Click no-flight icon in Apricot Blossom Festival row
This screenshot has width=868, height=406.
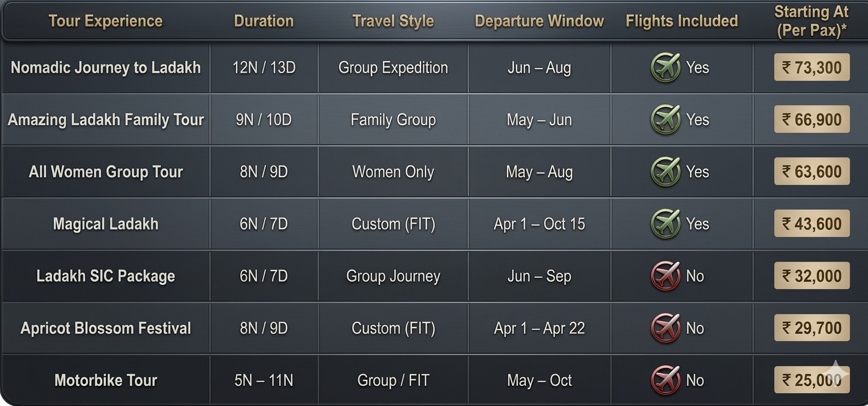(x=666, y=328)
